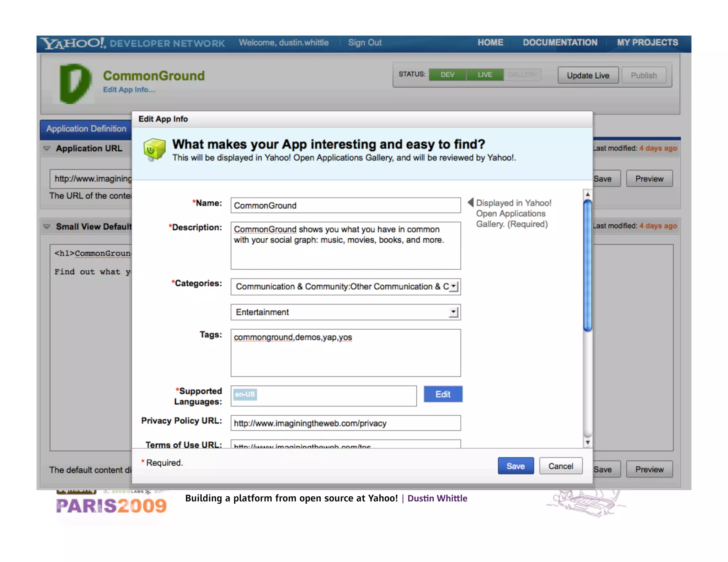Click the Sign Out link
The width and height of the screenshot is (728, 562).
(365, 43)
